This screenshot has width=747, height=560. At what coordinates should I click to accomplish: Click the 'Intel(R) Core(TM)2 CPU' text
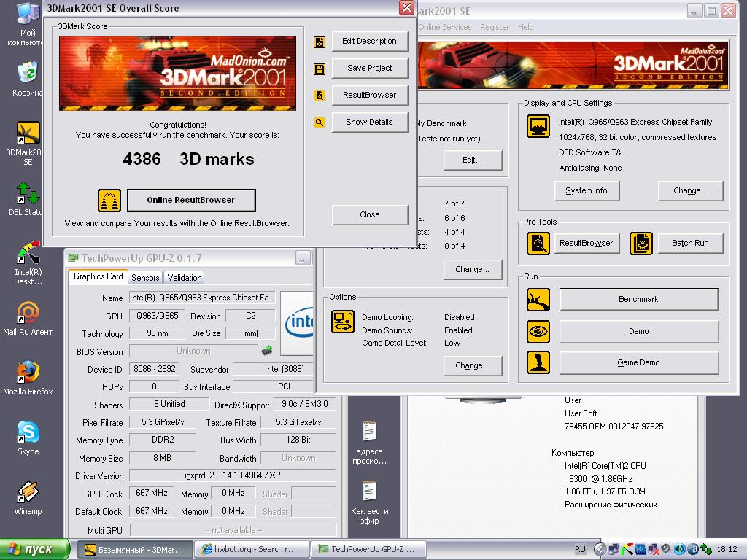[x=605, y=466]
